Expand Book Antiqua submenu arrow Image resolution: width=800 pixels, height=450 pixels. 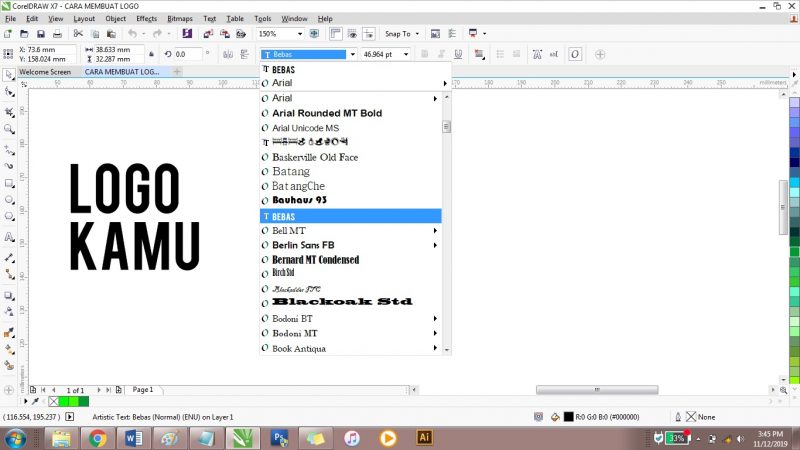click(x=435, y=348)
